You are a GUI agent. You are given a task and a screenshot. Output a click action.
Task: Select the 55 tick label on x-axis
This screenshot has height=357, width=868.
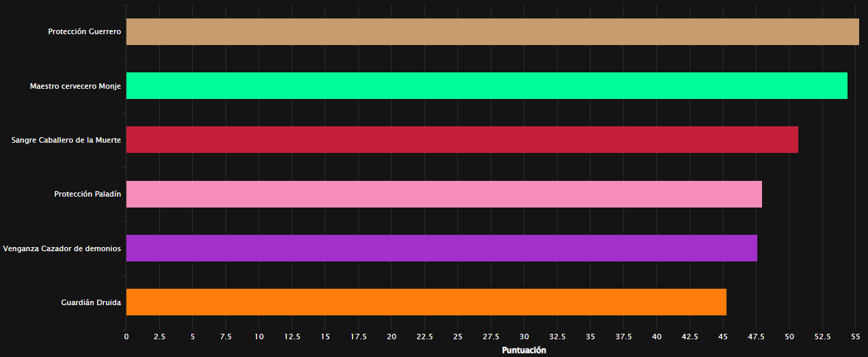(856, 337)
